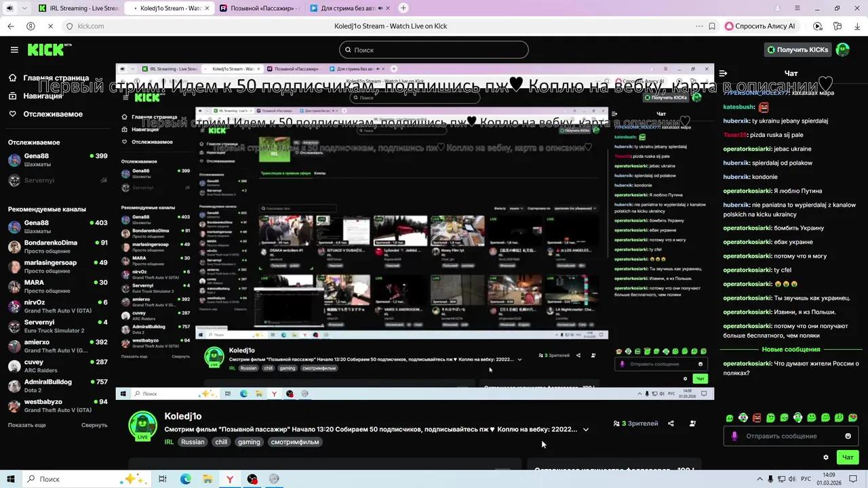The image size is (868, 488).
Task: Click Получить KICKs button
Action: point(797,49)
